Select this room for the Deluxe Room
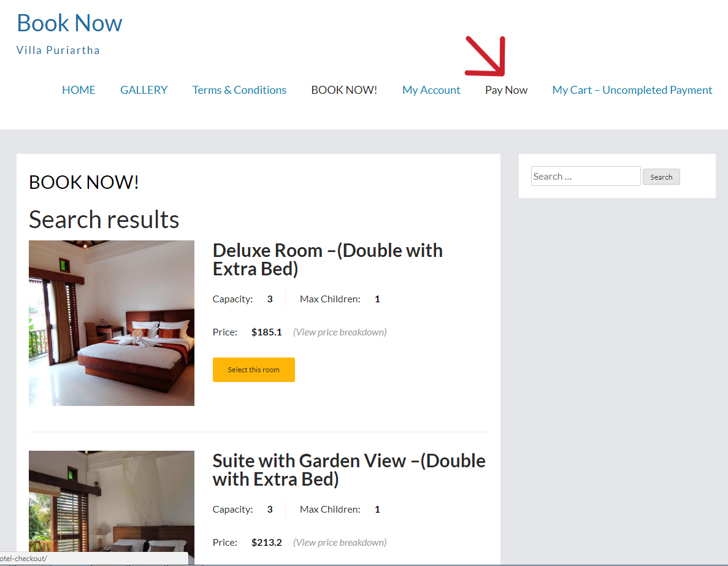The image size is (728, 566). tap(253, 370)
